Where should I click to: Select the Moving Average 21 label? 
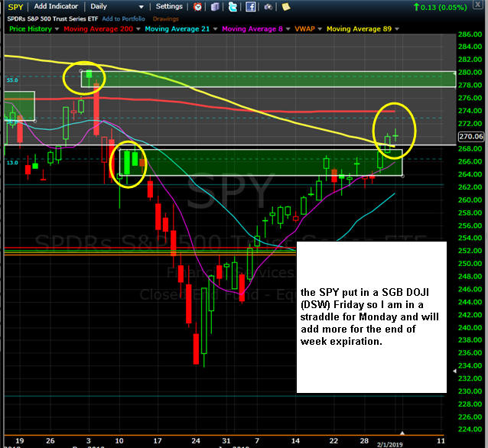pyautogui.click(x=177, y=29)
